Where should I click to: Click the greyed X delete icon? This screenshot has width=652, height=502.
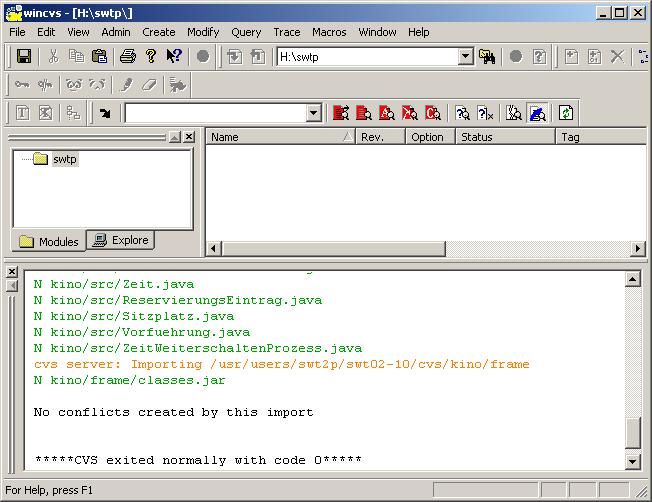click(617, 56)
